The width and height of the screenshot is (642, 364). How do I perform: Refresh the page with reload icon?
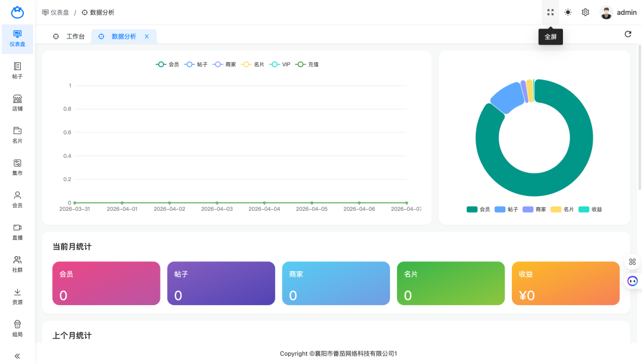[628, 34]
